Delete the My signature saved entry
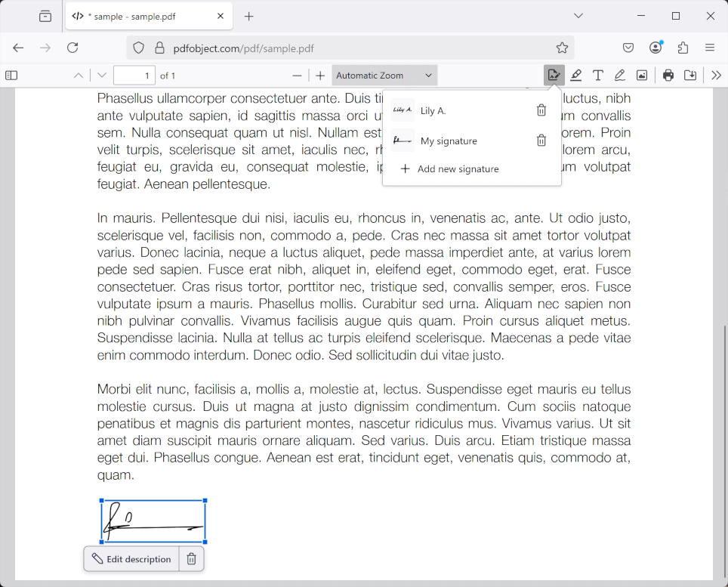The height and width of the screenshot is (587, 728). click(x=541, y=141)
